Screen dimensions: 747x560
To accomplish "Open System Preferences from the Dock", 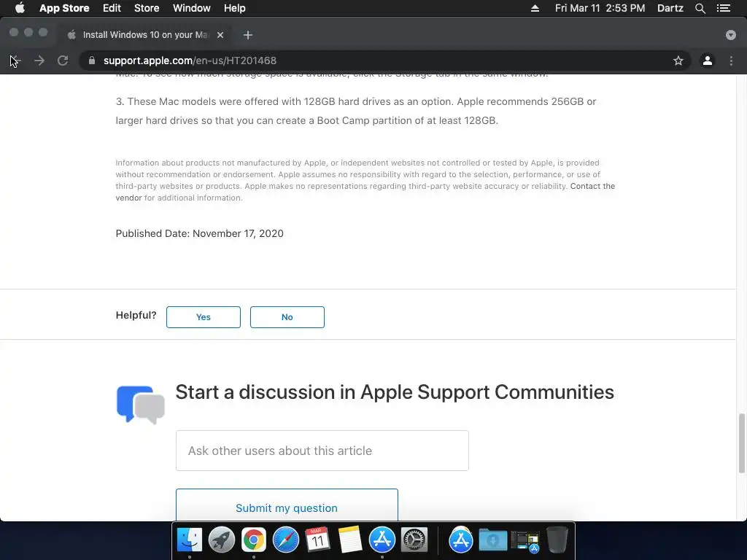I will (x=414, y=540).
